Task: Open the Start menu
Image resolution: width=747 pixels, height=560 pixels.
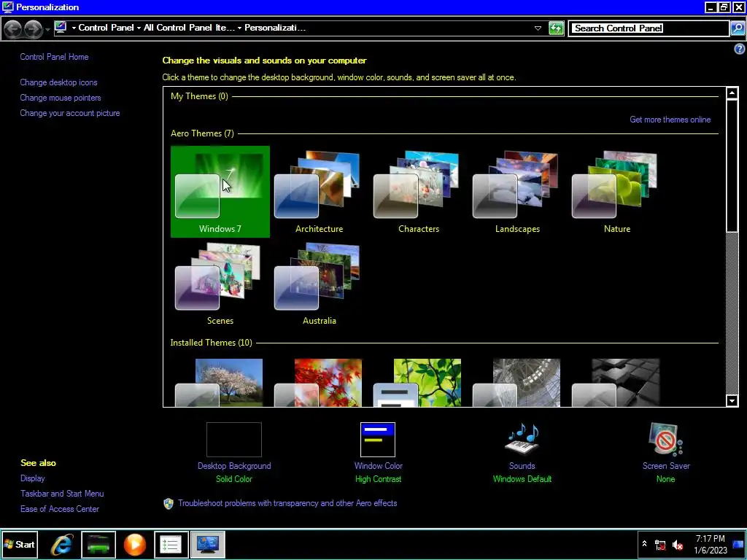Action: click(19, 544)
